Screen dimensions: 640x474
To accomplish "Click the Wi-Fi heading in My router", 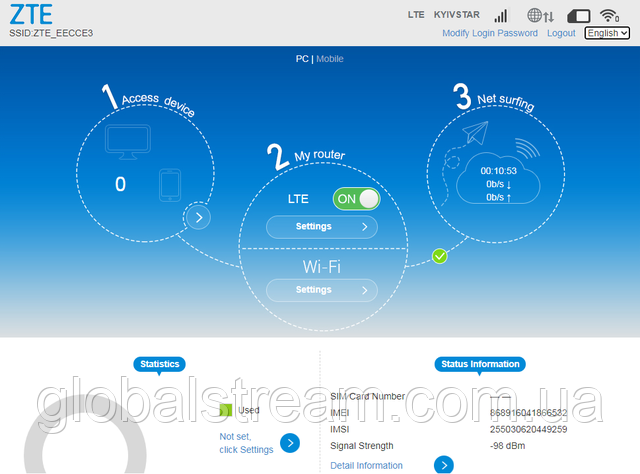I will coord(322,267).
